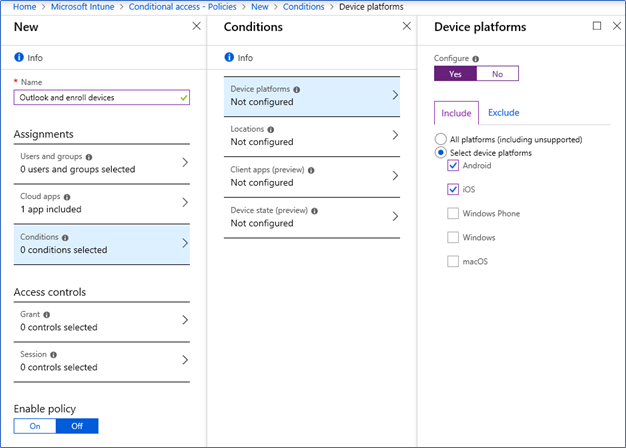Click the Configure info icon
The height and width of the screenshot is (448, 626).
(x=475, y=59)
